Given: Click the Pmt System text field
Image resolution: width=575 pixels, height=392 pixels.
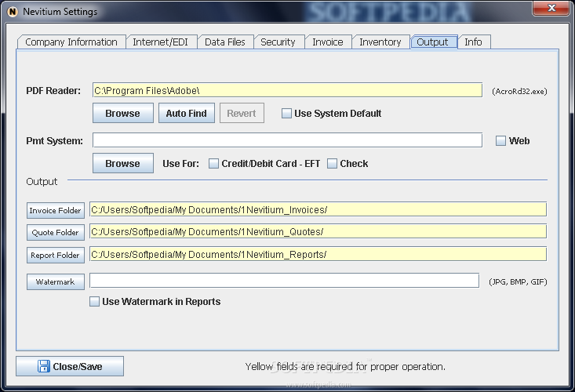Looking at the screenshot, I should tap(287, 140).
